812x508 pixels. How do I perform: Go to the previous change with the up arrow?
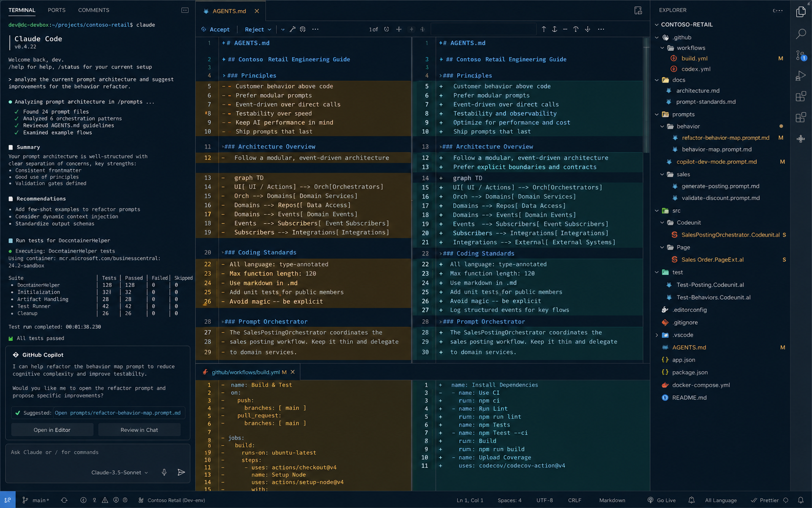pyautogui.click(x=544, y=29)
